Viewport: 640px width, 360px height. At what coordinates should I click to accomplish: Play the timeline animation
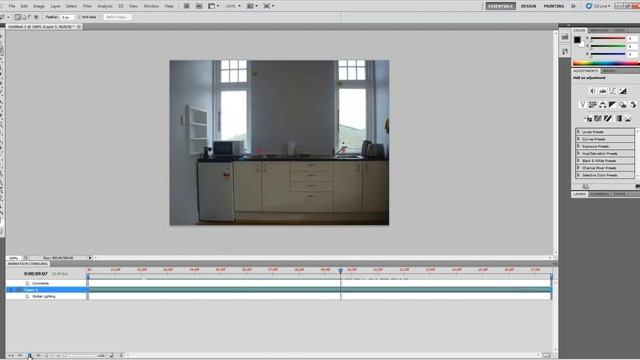click(x=29, y=356)
